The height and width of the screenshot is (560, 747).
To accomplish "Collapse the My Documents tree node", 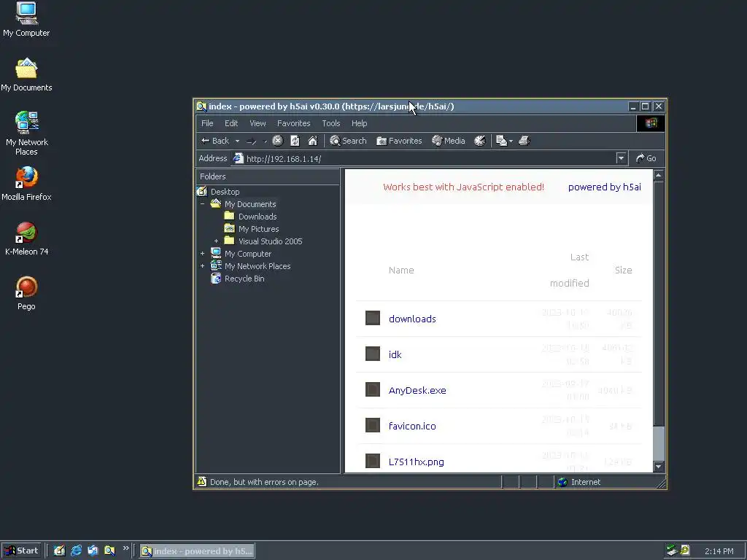I will (x=203, y=204).
